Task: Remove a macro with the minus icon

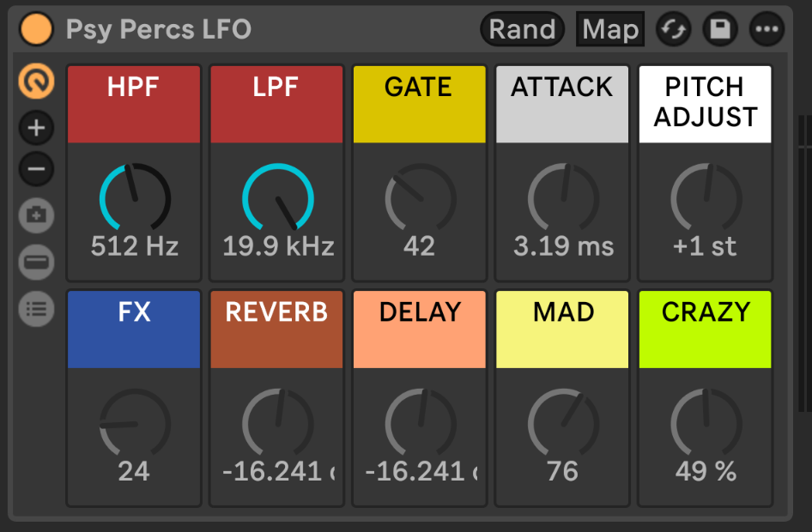Action: [36, 169]
